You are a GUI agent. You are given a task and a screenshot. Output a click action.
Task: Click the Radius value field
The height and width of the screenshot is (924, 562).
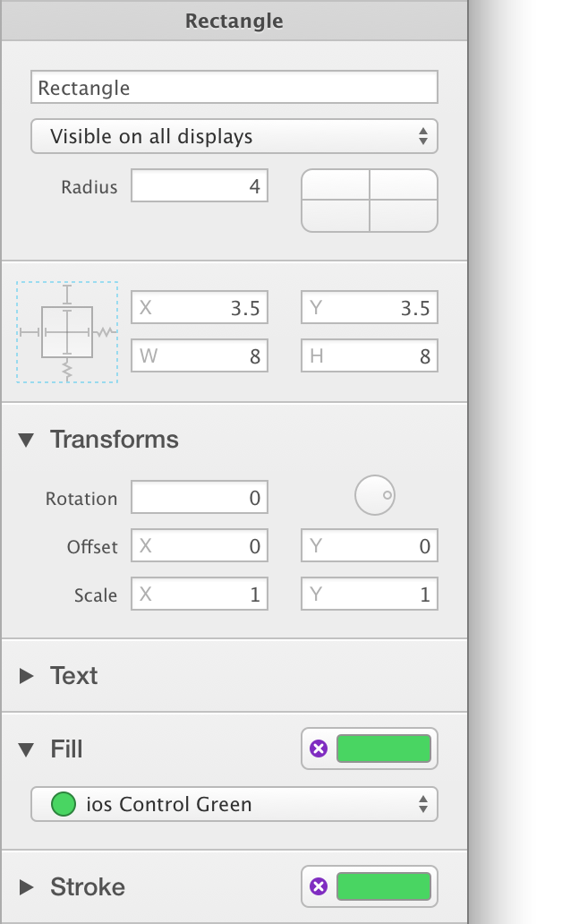(x=199, y=185)
